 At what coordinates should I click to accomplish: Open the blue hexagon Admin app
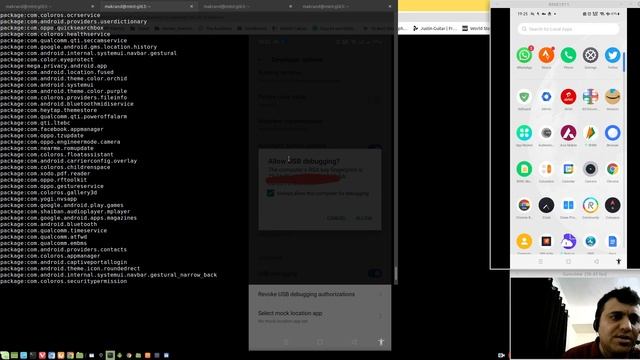[546, 97]
